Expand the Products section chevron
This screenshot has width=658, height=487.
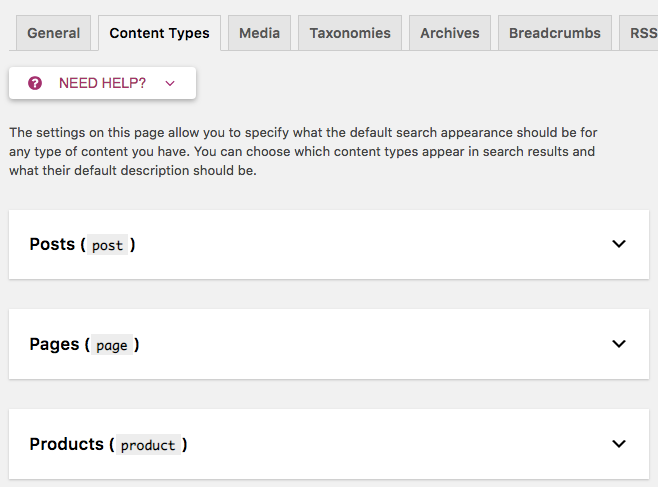(619, 444)
